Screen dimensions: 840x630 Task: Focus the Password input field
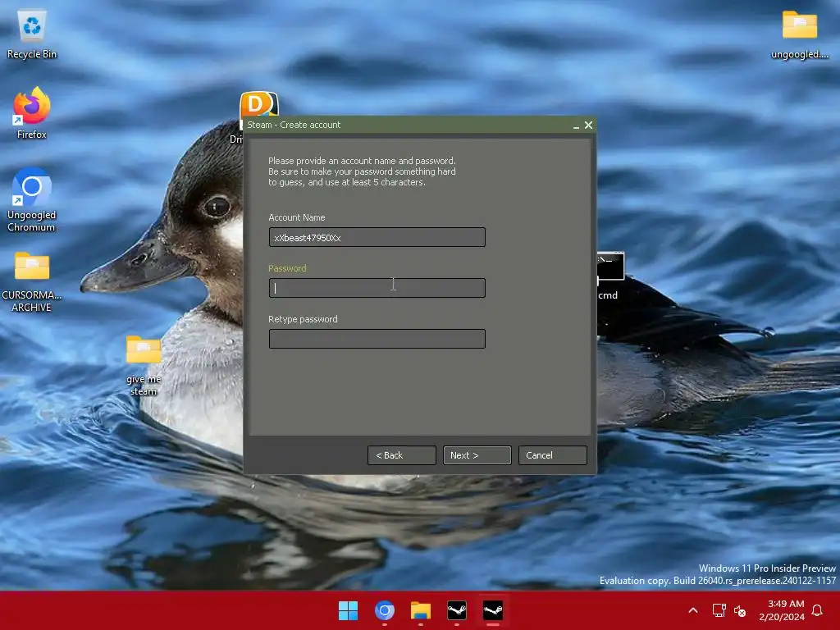[x=377, y=288]
